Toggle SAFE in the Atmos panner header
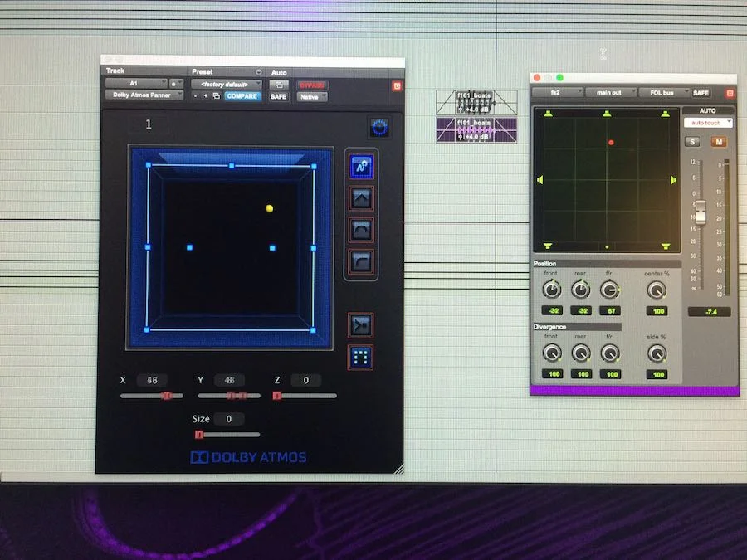Viewport: 747px width, 560px height. (279, 97)
